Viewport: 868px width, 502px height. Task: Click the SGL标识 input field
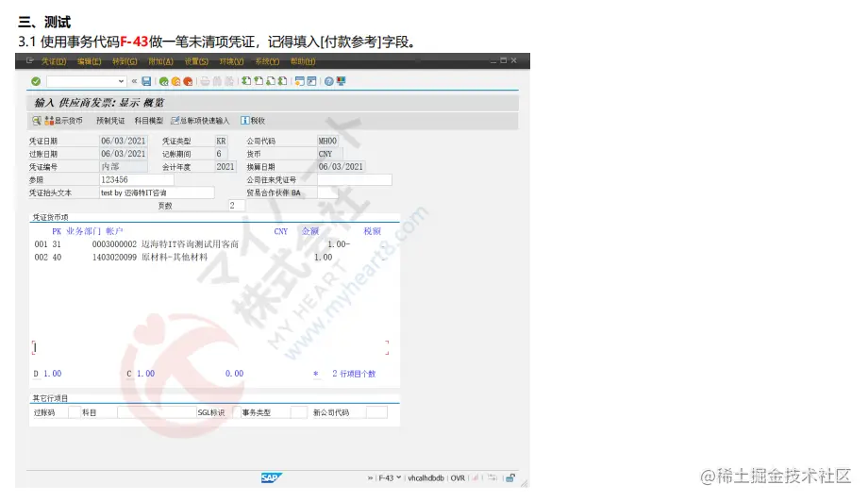[x=237, y=412]
